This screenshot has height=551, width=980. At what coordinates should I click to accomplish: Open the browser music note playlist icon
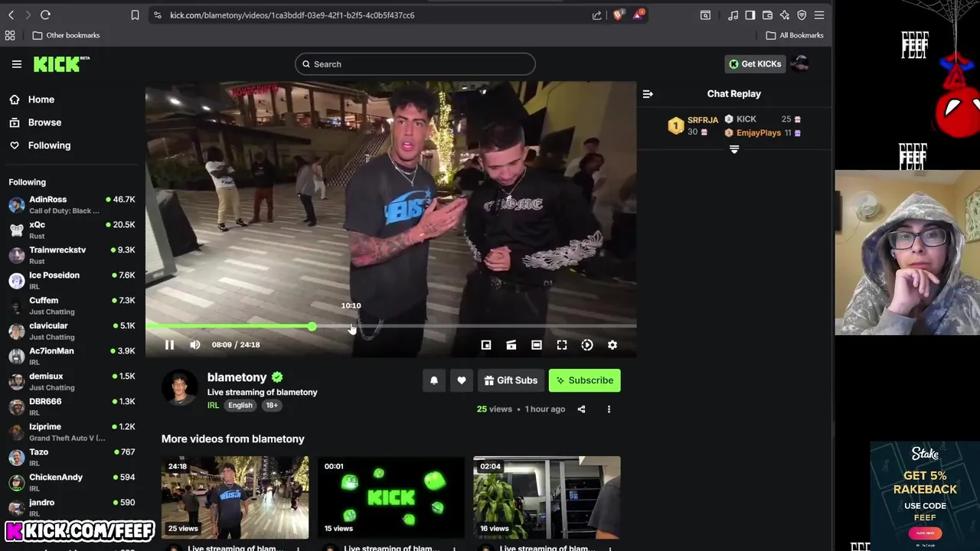tap(733, 15)
